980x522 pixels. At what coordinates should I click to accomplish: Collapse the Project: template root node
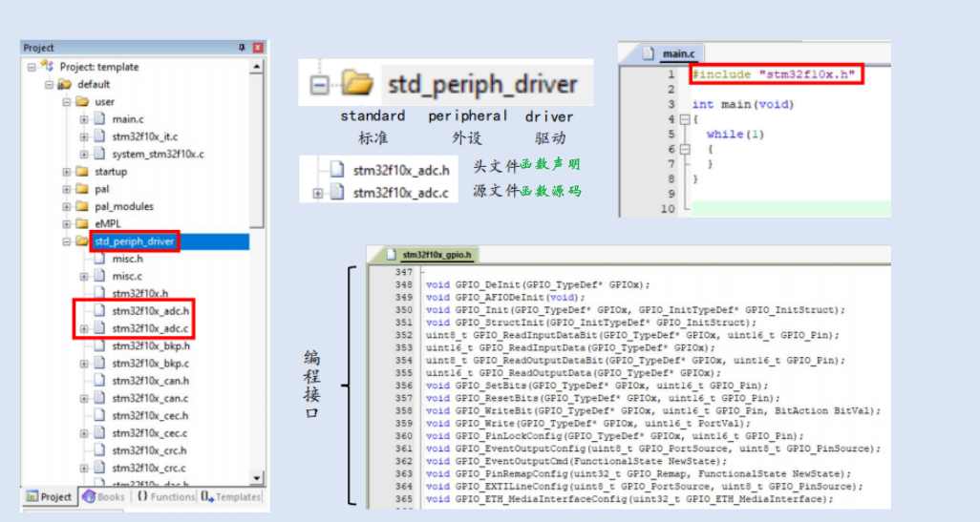pyautogui.click(x=32, y=67)
